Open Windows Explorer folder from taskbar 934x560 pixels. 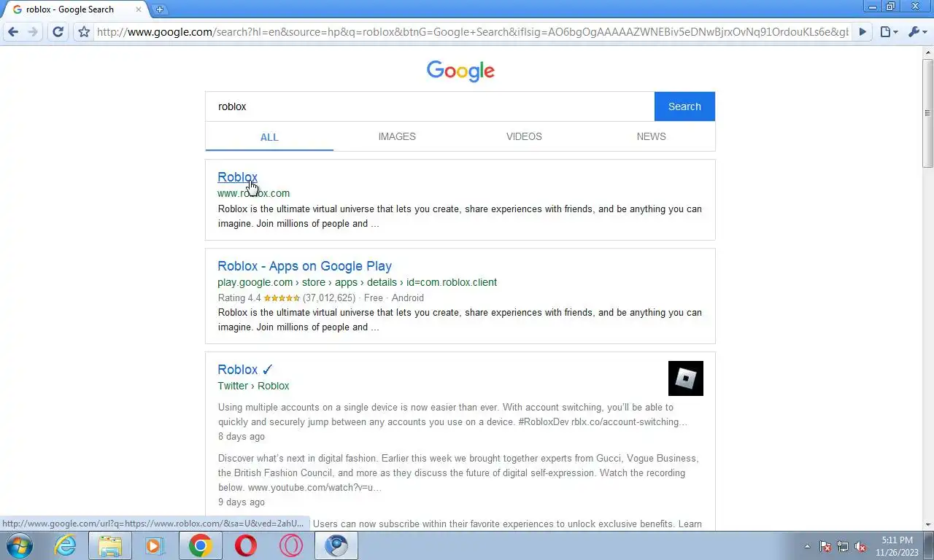pos(110,545)
